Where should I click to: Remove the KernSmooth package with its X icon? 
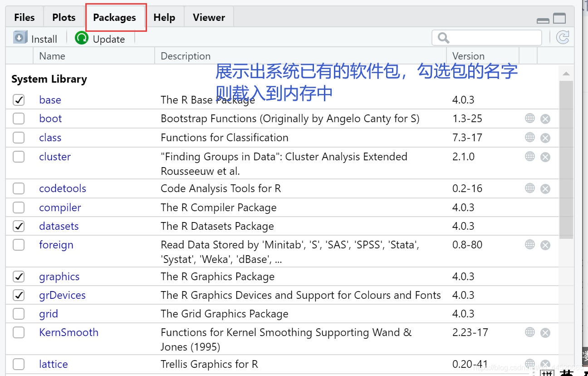point(545,333)
